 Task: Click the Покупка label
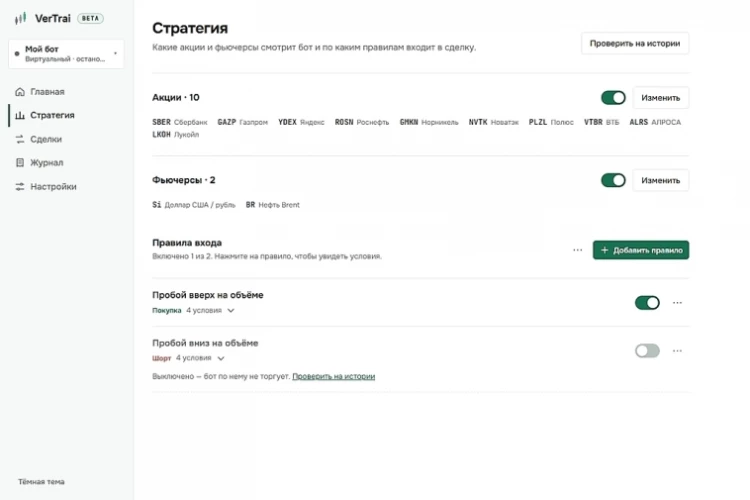coord(166,311)
